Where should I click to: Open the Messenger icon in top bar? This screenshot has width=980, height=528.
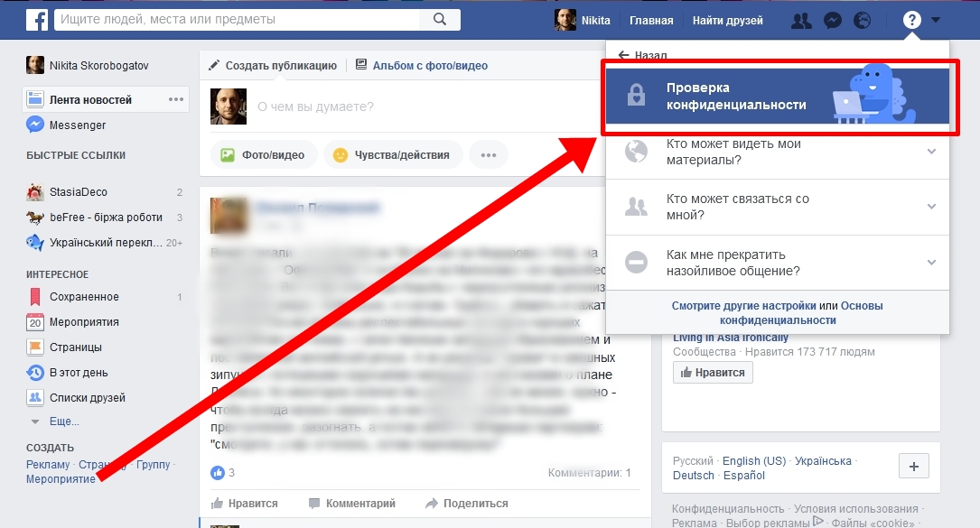(x=834, y=20)
